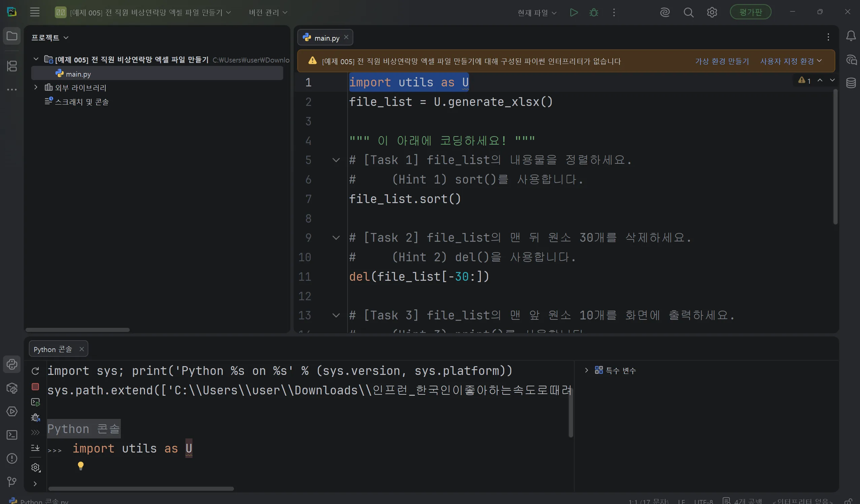Open the main hamburger menu
Image resolution: width=860 pixels, height=504 pixels.
click(x=35, y=12)
